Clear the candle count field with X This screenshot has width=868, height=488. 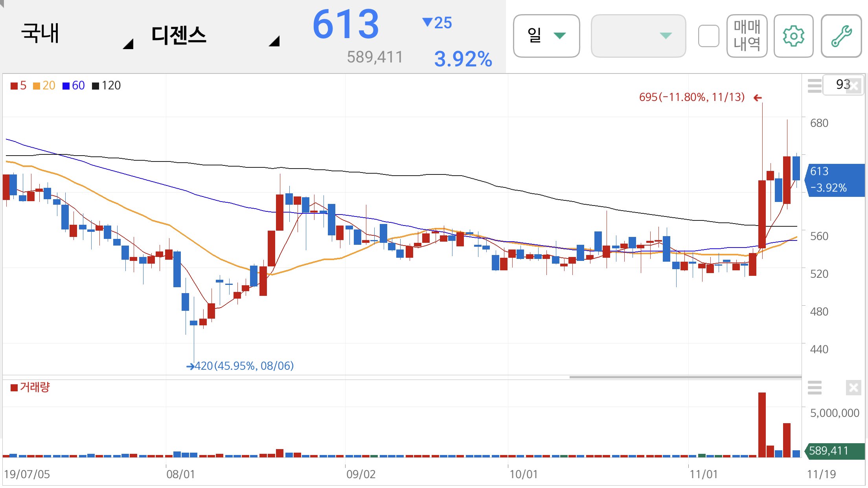854,86
